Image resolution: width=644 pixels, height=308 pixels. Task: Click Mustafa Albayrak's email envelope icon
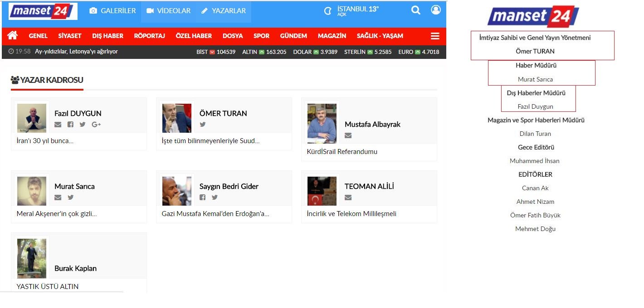tap(348, 135)
